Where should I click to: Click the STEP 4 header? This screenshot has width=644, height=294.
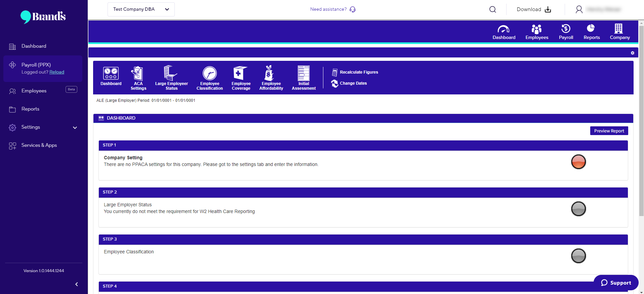[363, 286]
